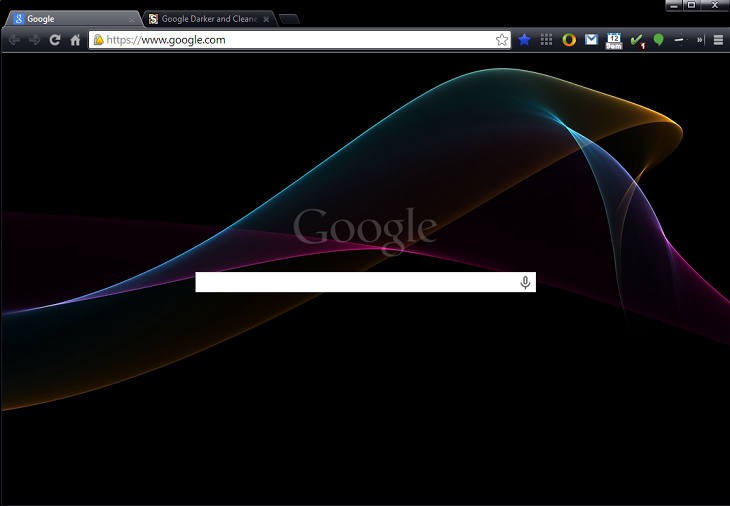Open a new tab with the new-tab button
Viewport: 730px width, 506px height.
click(289, 19)
